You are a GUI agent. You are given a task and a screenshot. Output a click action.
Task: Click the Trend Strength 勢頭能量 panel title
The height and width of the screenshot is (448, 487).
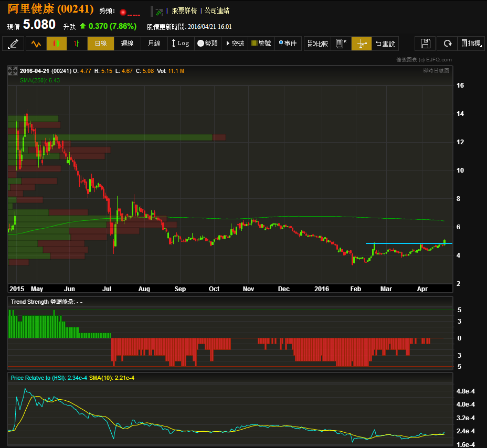click(47, 302)
